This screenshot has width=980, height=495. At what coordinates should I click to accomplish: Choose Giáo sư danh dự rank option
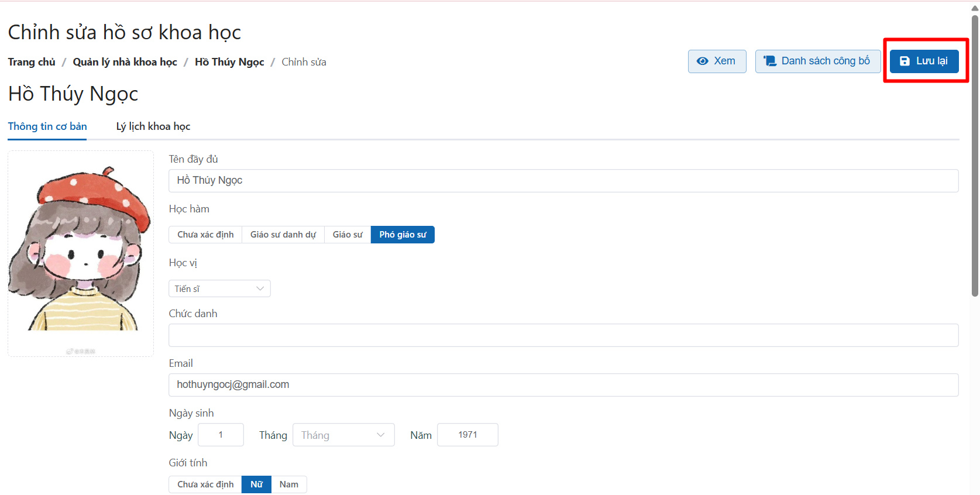point(283,235)
